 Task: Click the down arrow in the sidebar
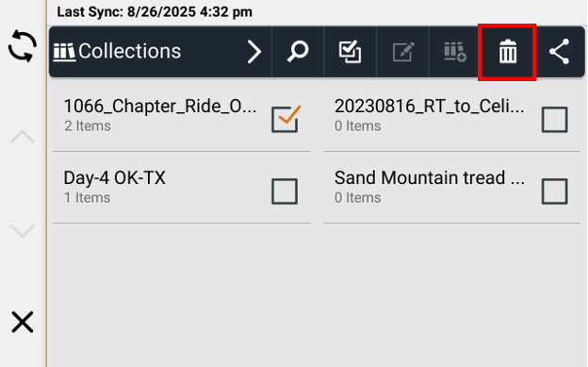(x=23, y=231)
